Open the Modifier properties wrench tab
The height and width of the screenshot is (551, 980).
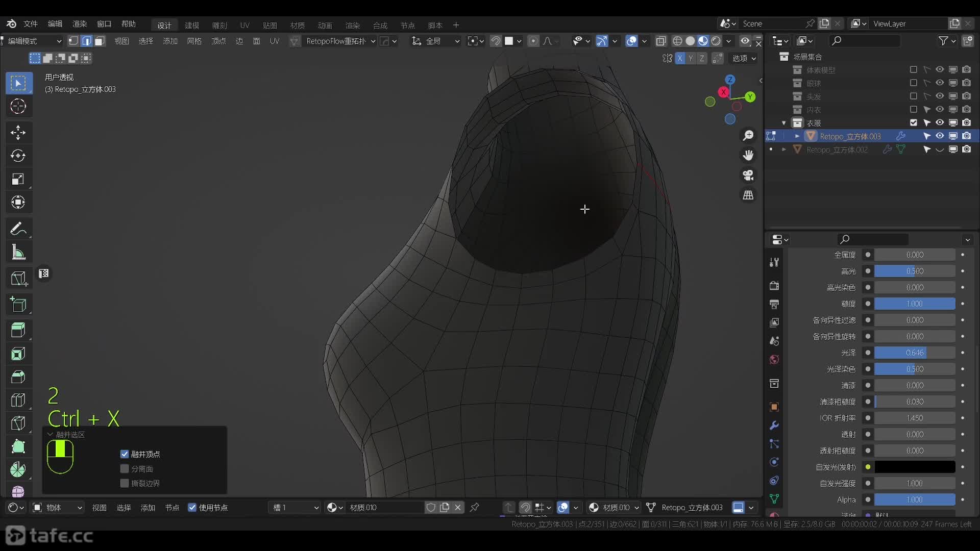(774, 425)
